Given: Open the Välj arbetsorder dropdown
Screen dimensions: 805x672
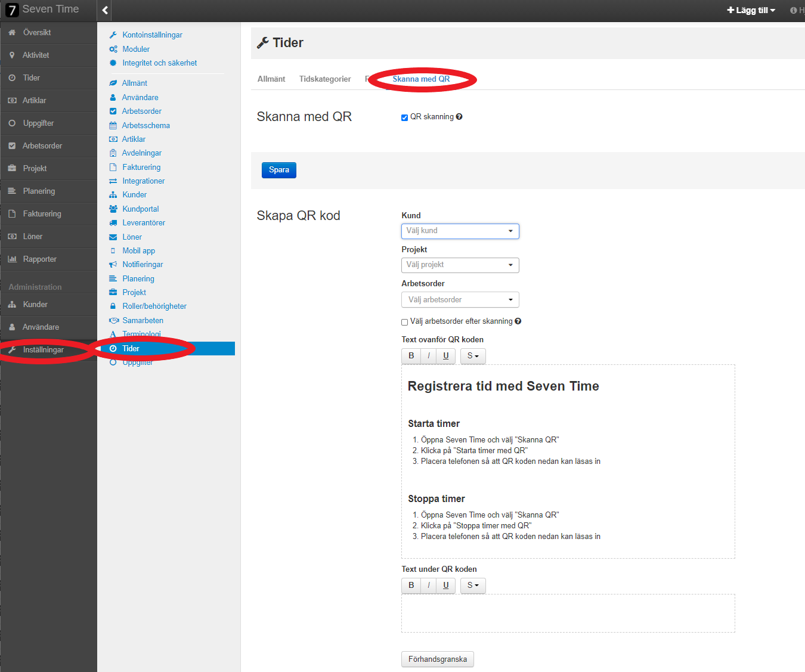Looking at the screenshot, I should click(460, 299).
